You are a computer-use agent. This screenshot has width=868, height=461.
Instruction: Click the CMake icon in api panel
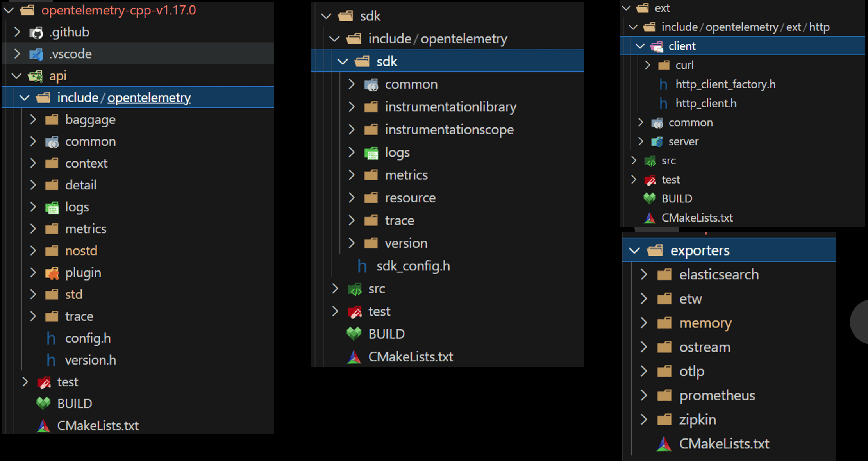pos(43,426)
